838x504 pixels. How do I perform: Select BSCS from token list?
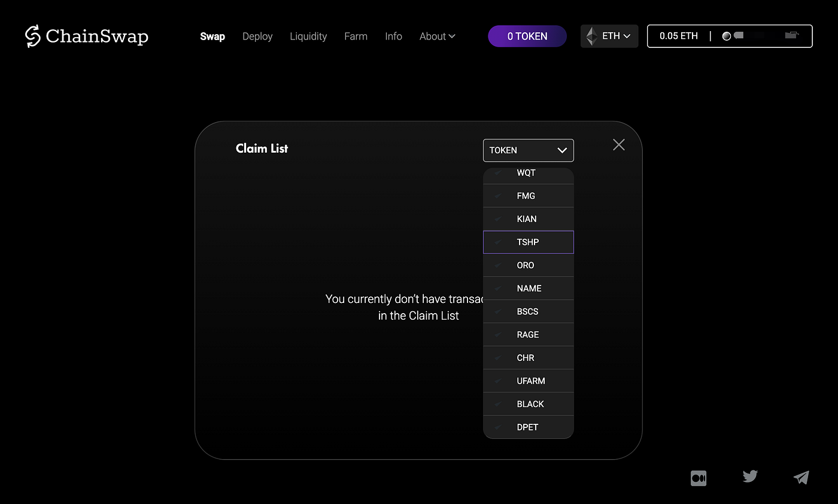point(529,311)
